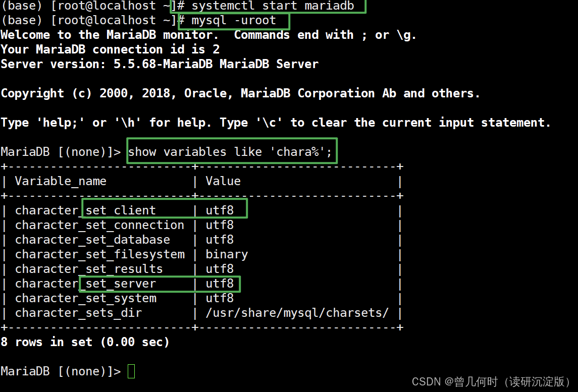Click the 'character_set_client' row name
This screenshot has width=578, height=392.
(x=85, y=210)
